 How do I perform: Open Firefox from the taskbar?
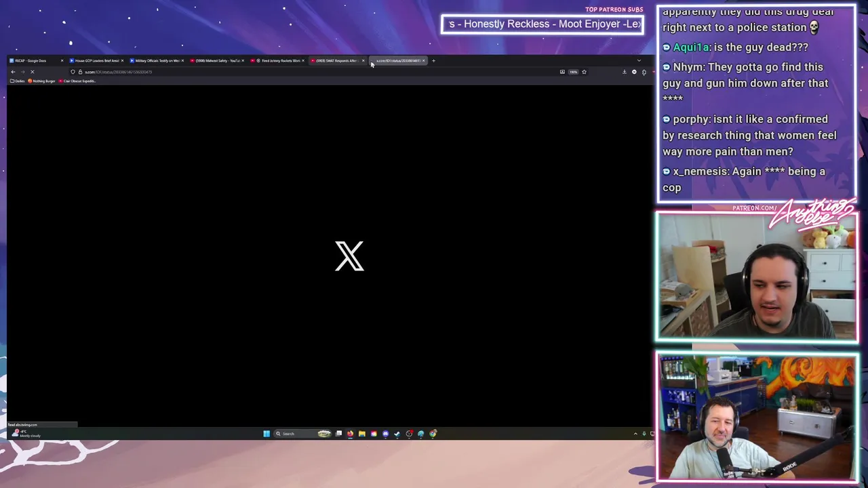(x=350, y=434)
